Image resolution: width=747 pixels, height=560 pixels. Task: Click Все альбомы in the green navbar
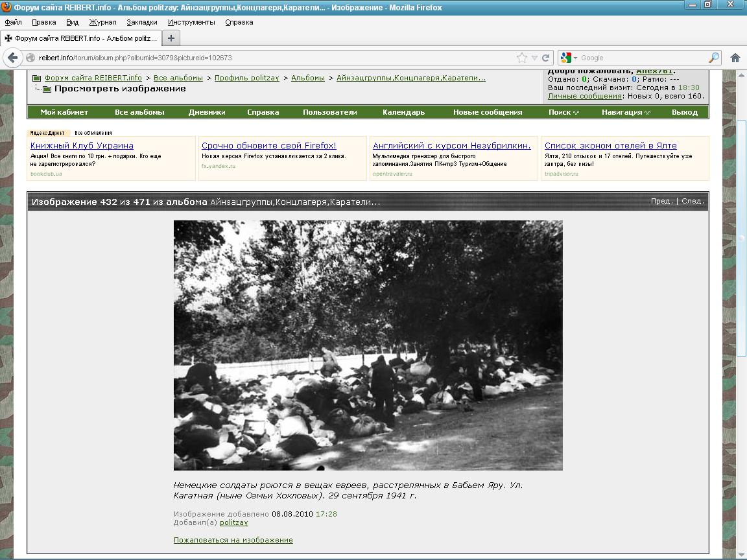(x=139, y=112)
